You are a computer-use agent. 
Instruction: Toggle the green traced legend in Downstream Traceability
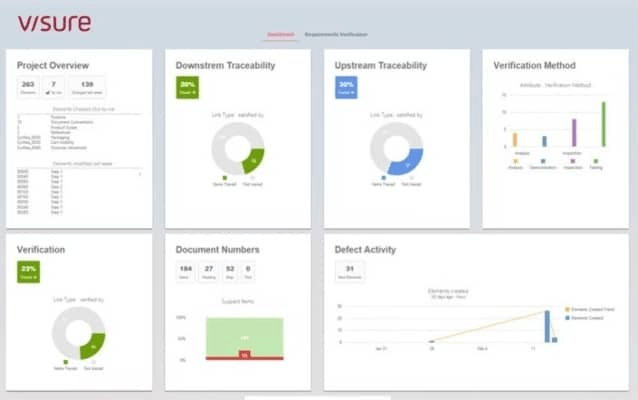tap(225, 178)
